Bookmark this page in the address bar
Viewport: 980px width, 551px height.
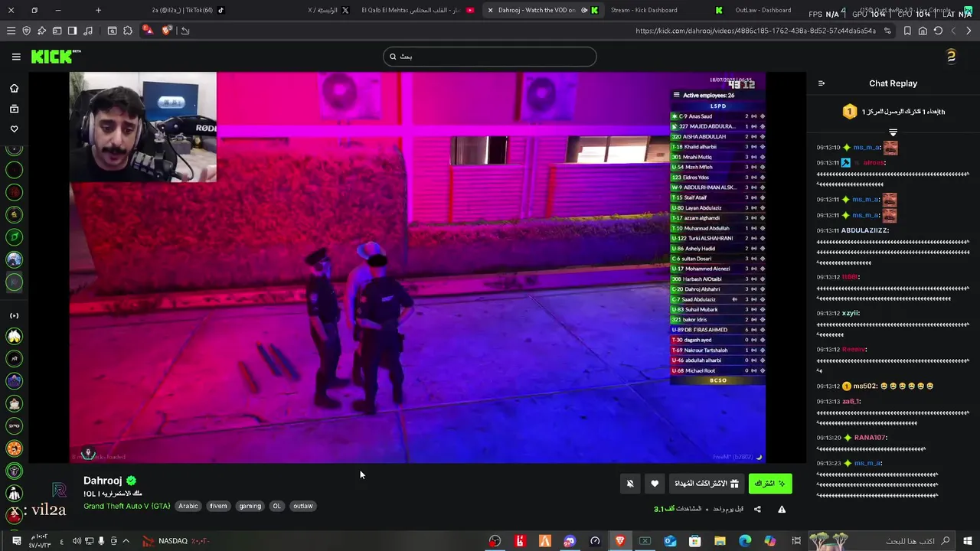(907, 31)
